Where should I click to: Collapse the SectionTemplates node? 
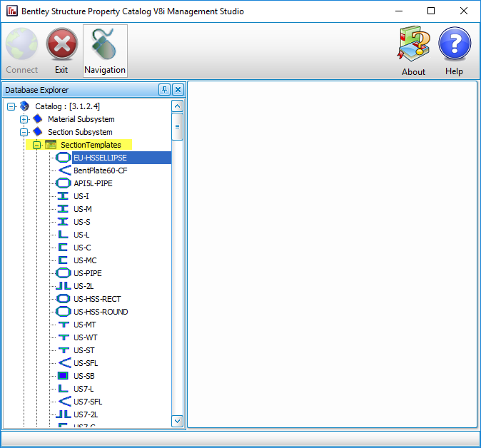point(36,145)
